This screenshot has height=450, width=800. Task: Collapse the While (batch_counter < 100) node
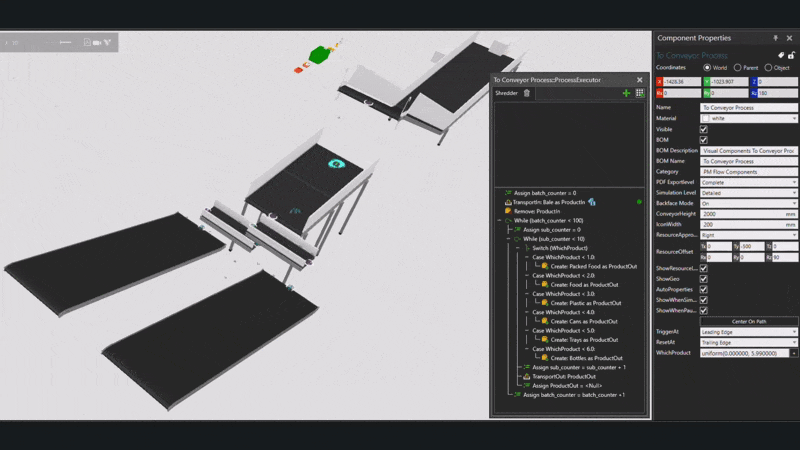tap(500, 220)
